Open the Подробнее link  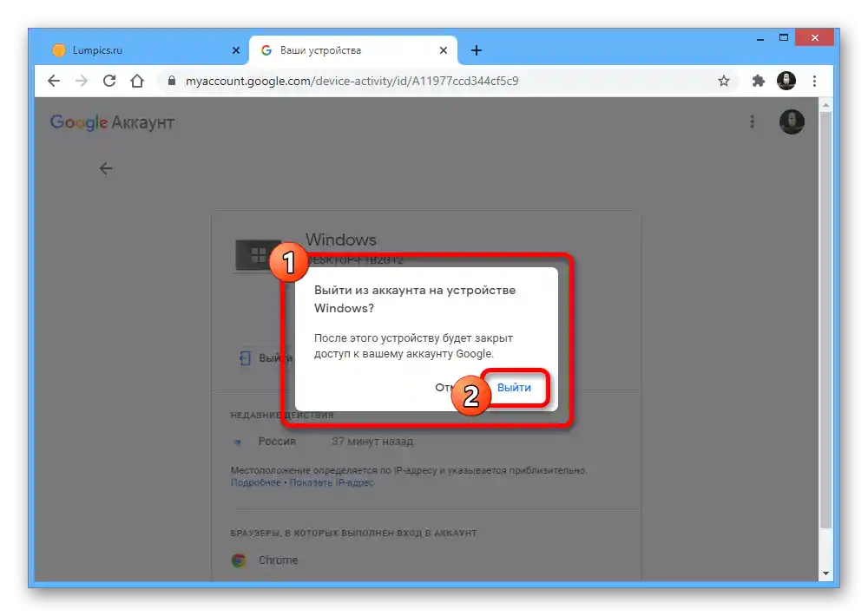coord(256,482)
